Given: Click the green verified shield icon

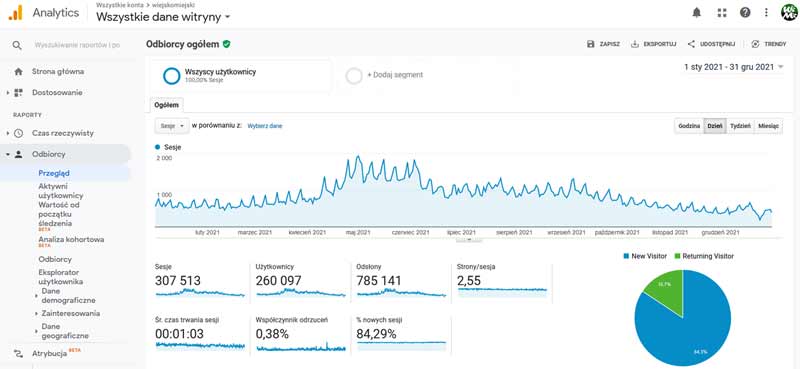Looking at the screenshot, I should coord(227,44).
